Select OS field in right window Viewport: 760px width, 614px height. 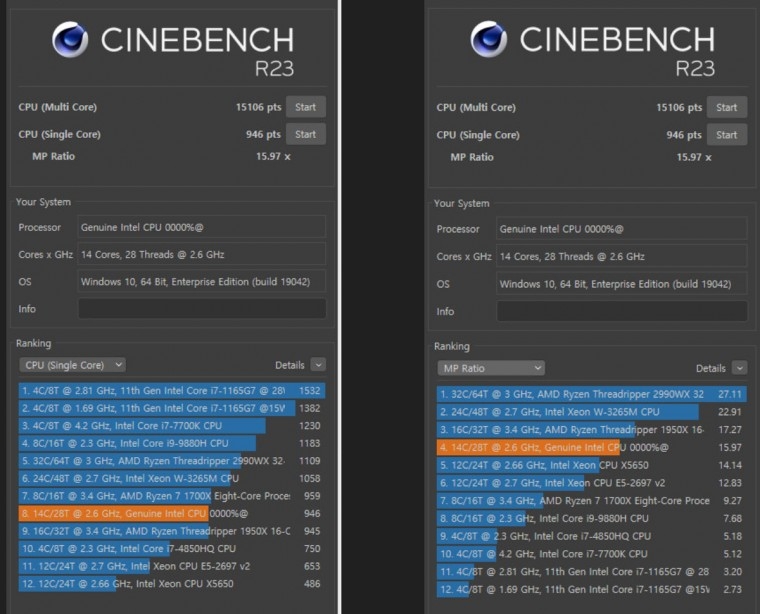(622, 284)
